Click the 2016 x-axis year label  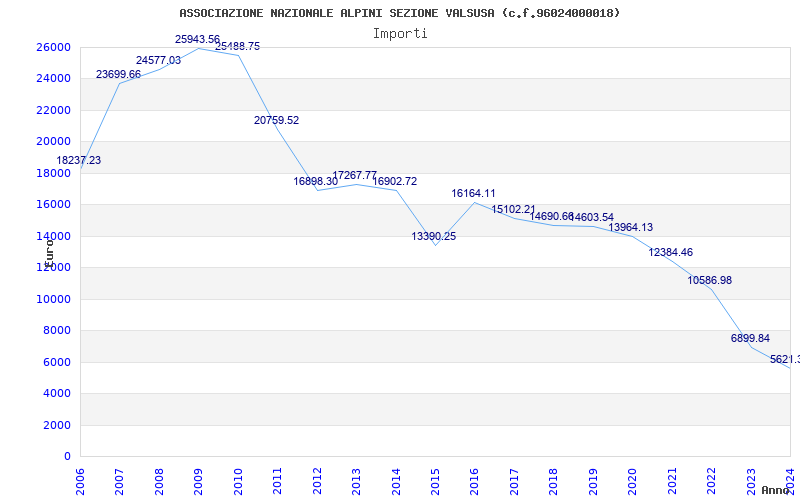(x=474, y=481)
